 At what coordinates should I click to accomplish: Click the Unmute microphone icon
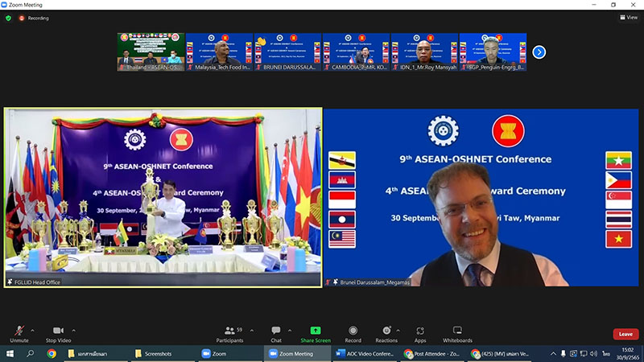(19, 330)
